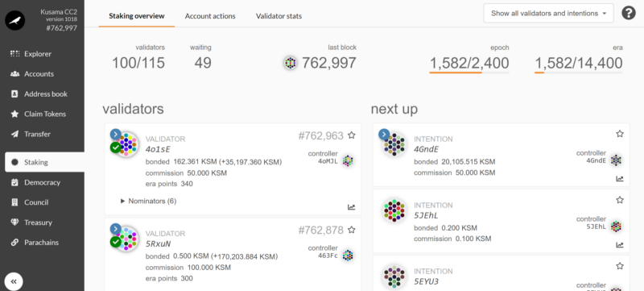This screenshot has height=291, width=644.
Task: Click the help question mark icon
Action: tap(629, 13)
